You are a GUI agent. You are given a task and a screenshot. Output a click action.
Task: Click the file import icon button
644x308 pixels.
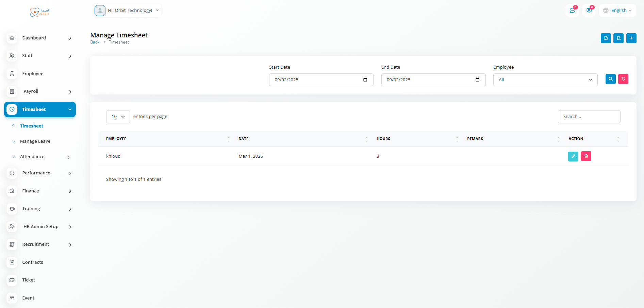pos(606,38)
